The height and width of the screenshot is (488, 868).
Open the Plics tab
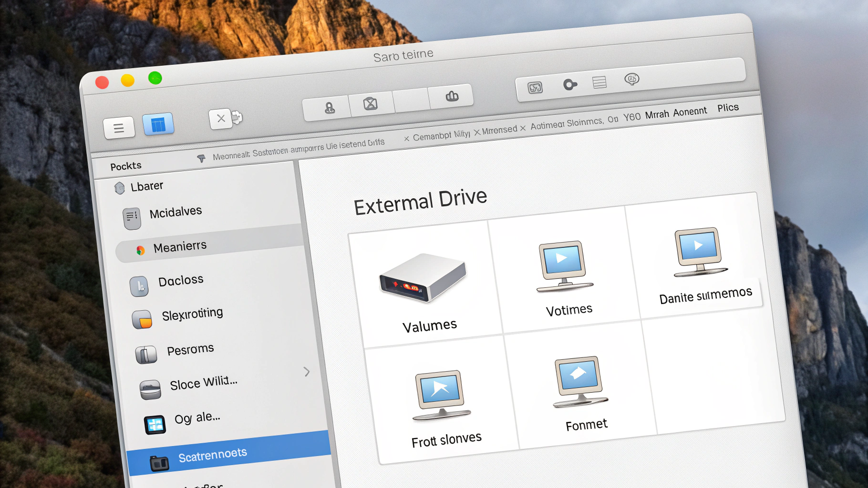[x=728, y=108]
